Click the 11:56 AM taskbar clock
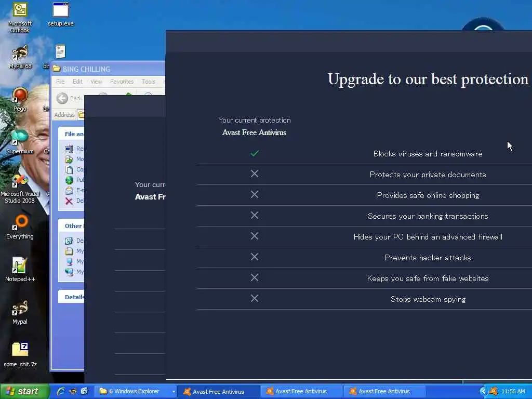 [513, 391]
